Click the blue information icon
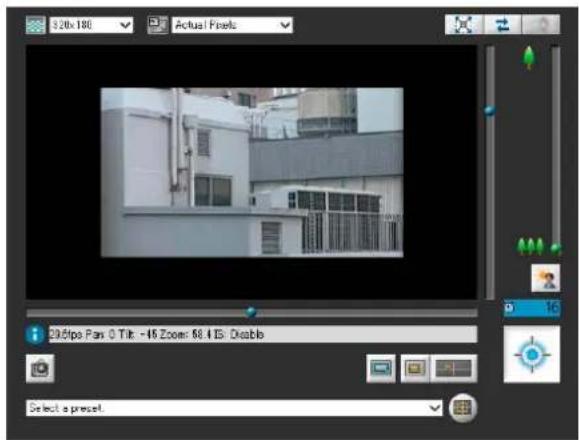 (35, 334)
